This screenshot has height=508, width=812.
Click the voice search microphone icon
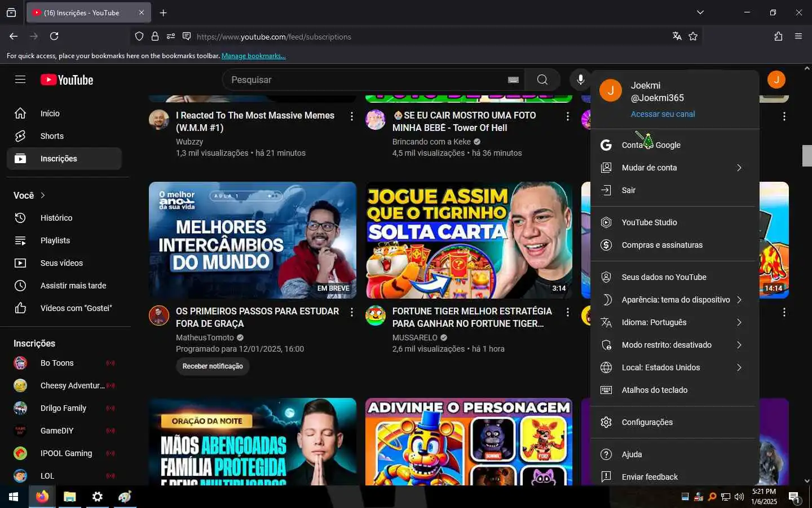click(x=580, y=80)
